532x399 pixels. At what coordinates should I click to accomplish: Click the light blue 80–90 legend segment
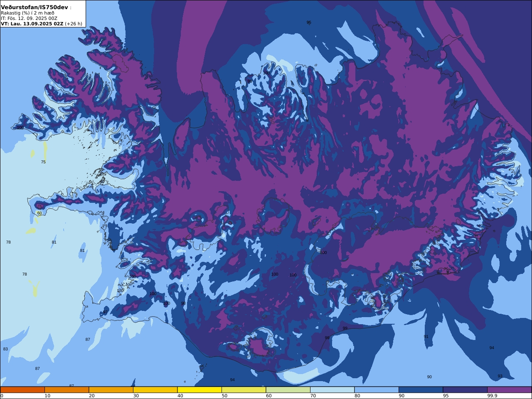377,390
